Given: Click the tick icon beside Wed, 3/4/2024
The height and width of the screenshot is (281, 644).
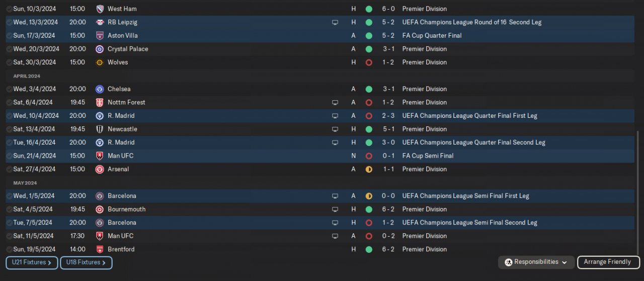Looking at the screenshot, I should (9, 89).
